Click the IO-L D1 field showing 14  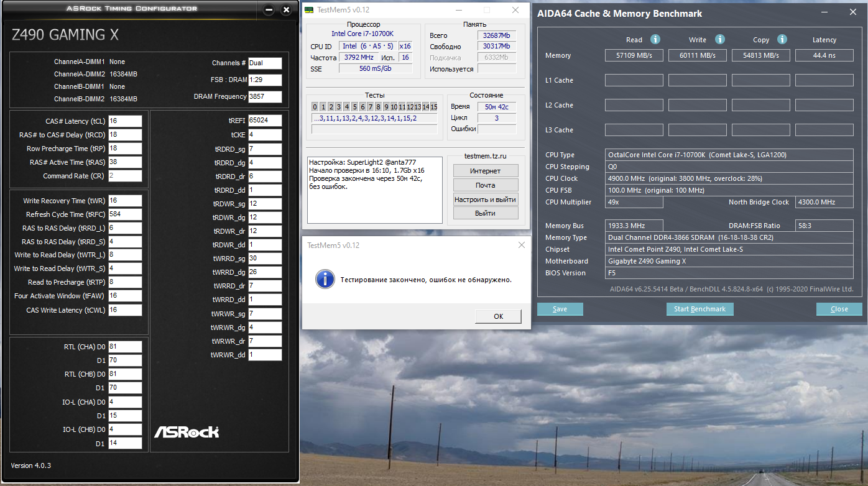pyautogui.click(x=125, y=443)
